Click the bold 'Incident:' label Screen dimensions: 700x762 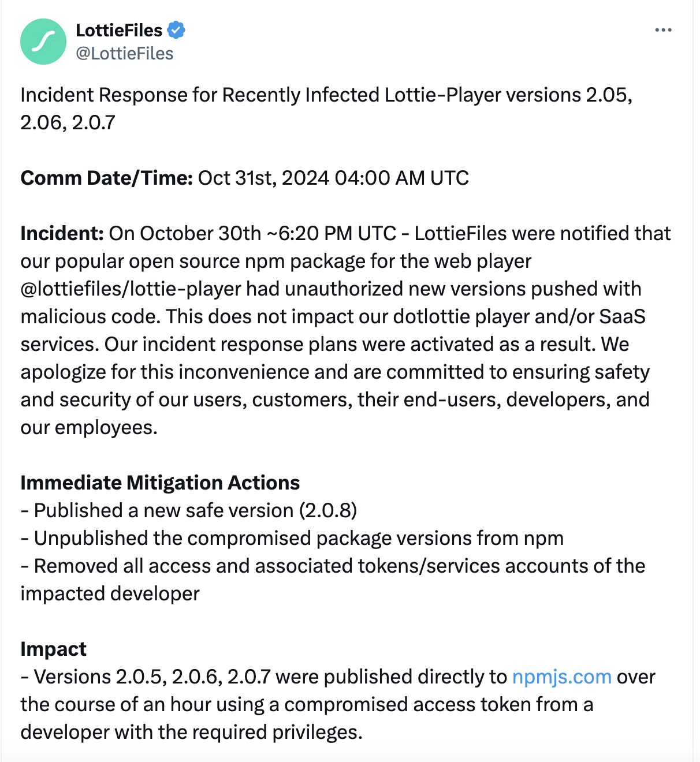tap(62, 233)
